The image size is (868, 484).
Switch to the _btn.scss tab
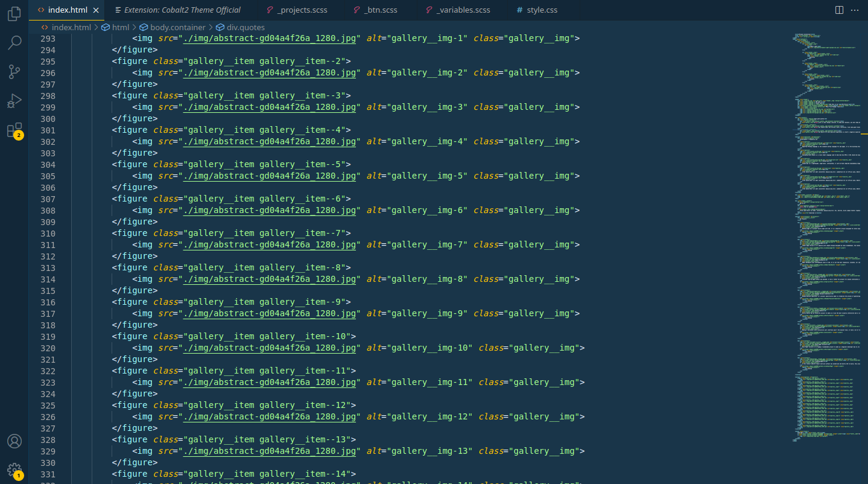(380, 10)
